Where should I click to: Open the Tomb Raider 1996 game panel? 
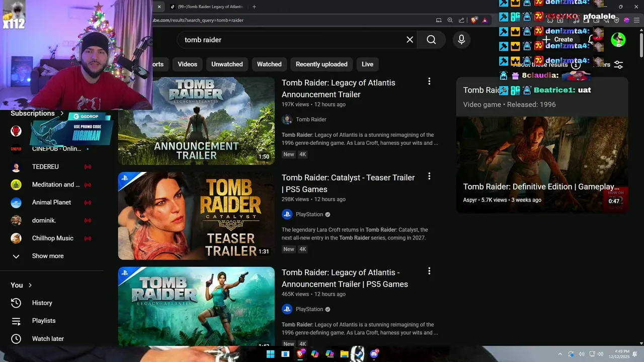click(x=542, y=97)
